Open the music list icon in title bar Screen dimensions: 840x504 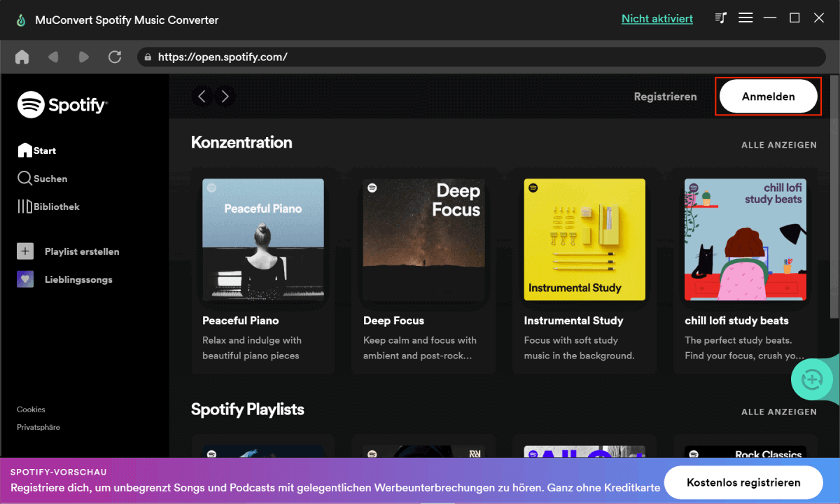pos(721,18)
